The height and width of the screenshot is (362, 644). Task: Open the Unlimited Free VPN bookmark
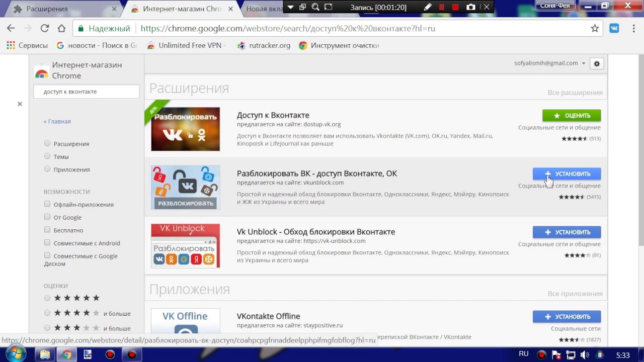(x=186, y=45)
